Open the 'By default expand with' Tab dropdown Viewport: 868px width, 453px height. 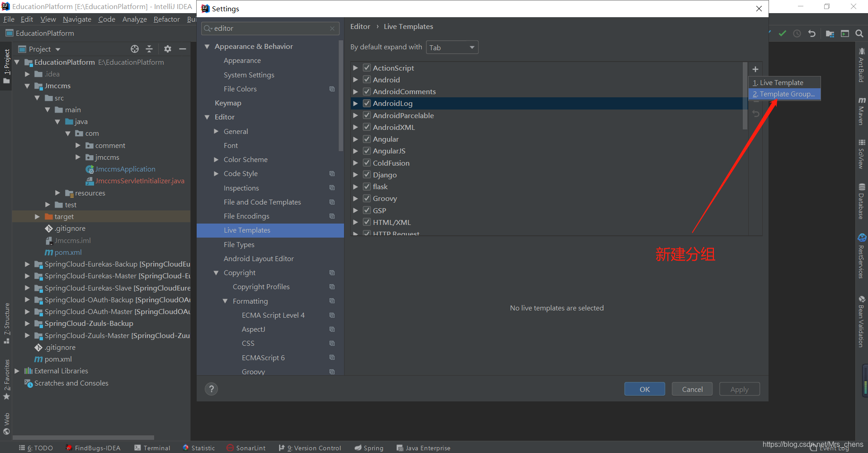pos(452,48)
